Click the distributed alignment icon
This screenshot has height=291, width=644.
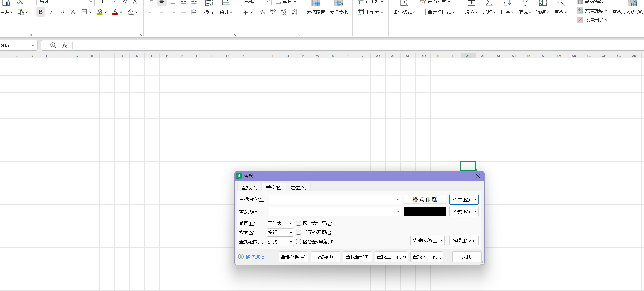pyautogui.click(x=194, y=12)
